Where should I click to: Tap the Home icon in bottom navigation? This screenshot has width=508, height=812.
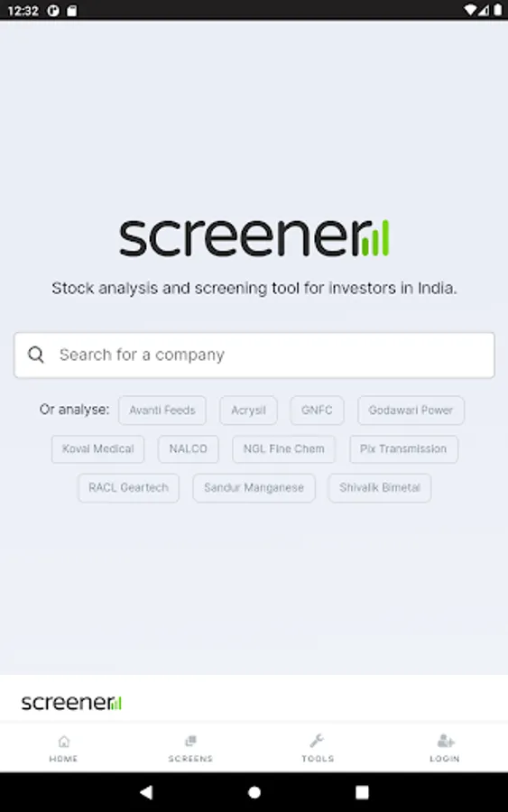click(64, 742)
